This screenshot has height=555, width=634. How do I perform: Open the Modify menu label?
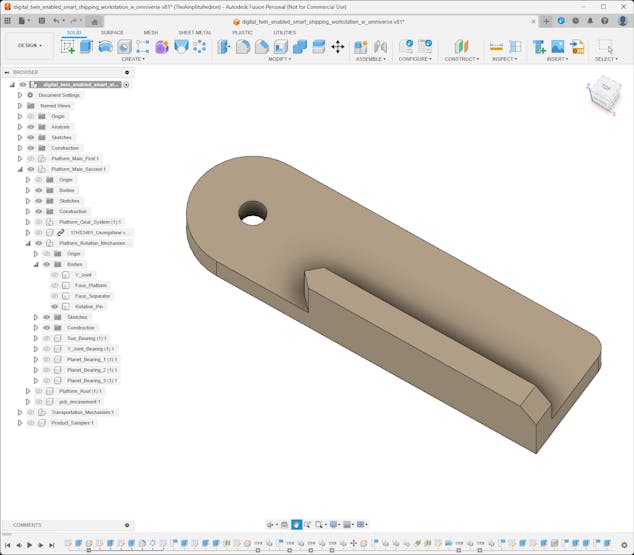pyautogui.click(x=280, y=59)
